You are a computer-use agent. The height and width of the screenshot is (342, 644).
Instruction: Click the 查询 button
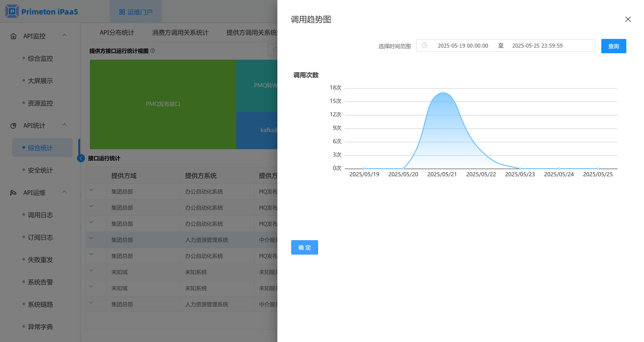(x=613, y=46)
